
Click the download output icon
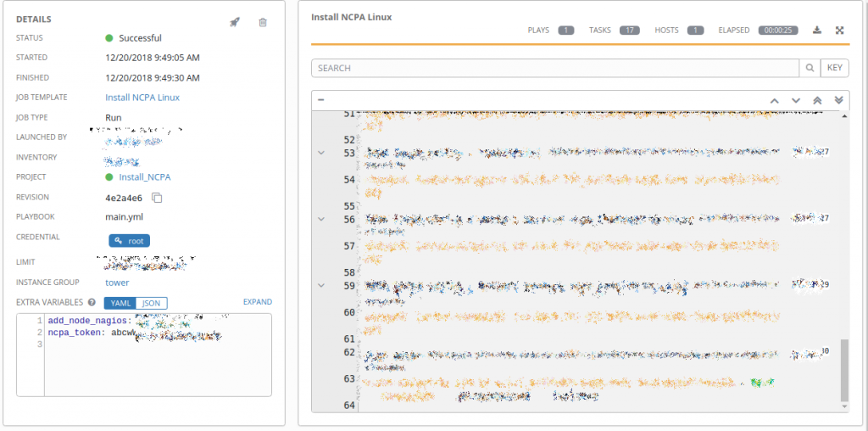point(817,31)
